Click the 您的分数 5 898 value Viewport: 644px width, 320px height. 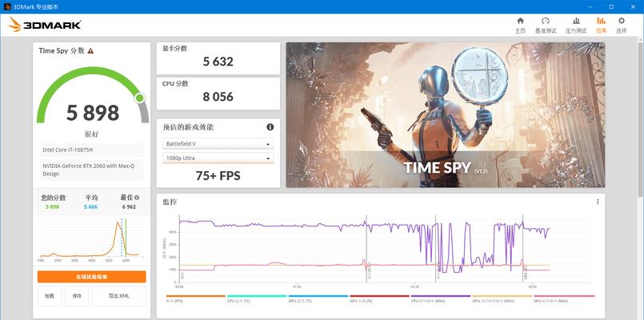[x=52, y=207]
